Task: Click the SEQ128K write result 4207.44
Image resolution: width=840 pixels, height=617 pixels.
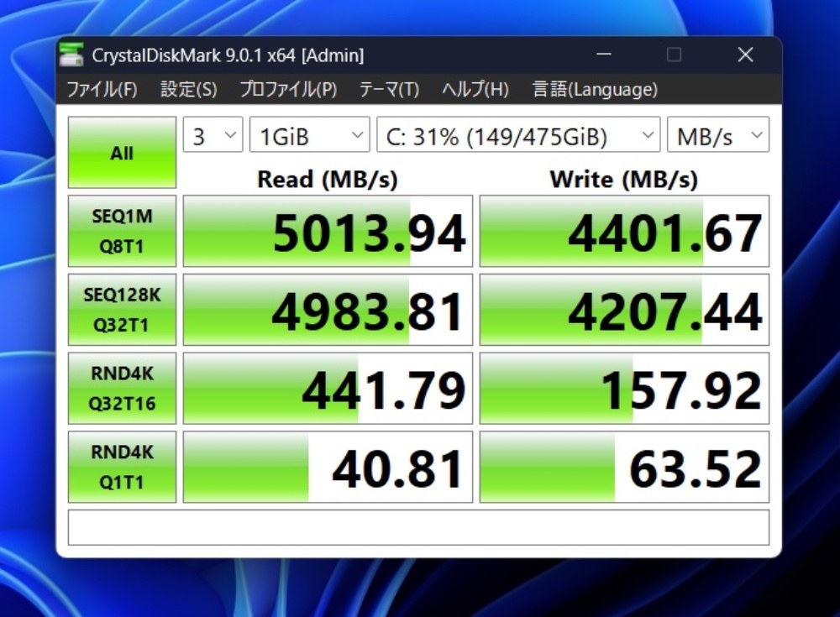Action: pyautogui.click(x=624, y=310)
